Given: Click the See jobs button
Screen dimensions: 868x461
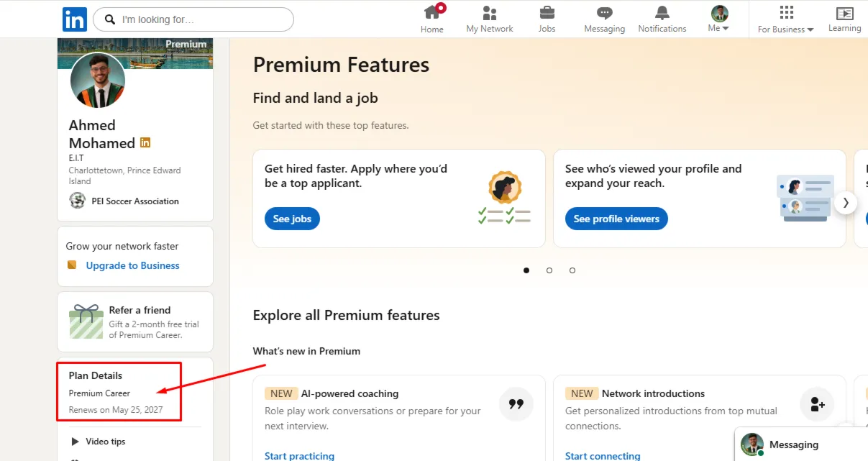Looking at the screenshot, I should coord(292,219).
